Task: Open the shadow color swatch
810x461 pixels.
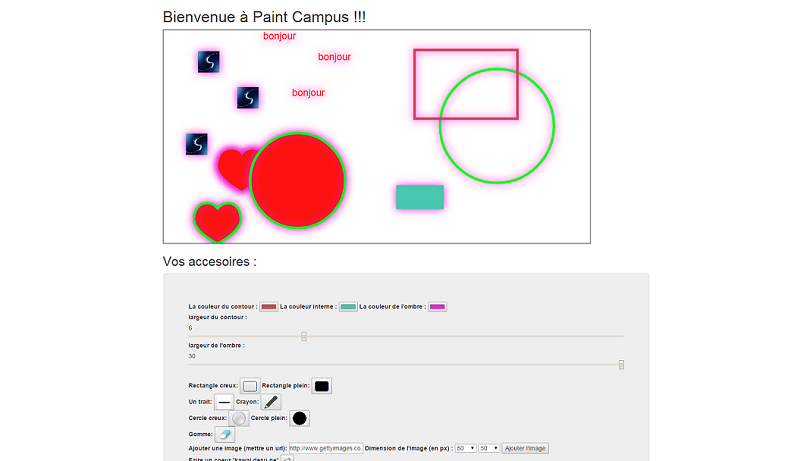Action: click(x=438, y=306)
